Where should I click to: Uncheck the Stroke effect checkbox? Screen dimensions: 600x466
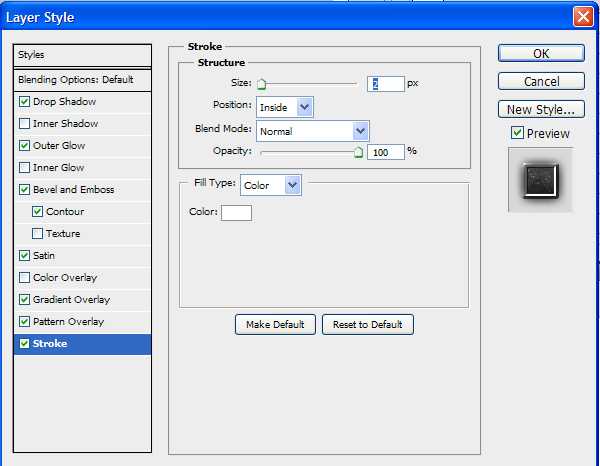pyautogui.click(x=24, y=344)
